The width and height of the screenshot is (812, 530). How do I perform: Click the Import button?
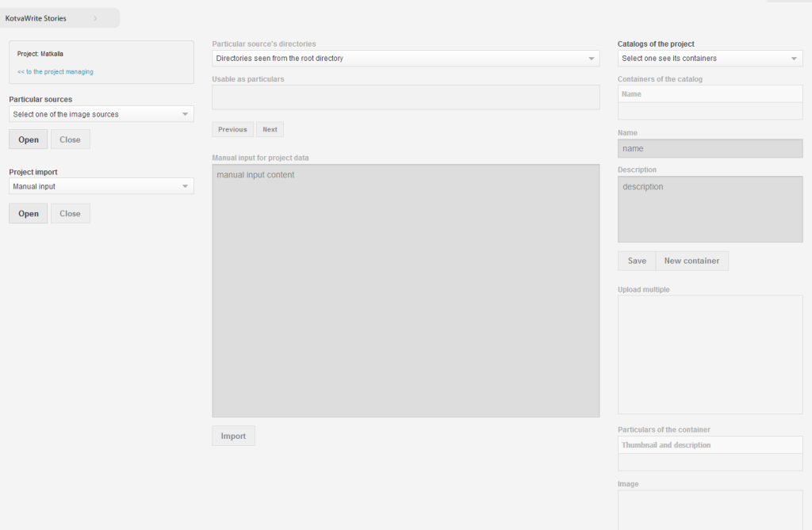click(x=233, y=436)
